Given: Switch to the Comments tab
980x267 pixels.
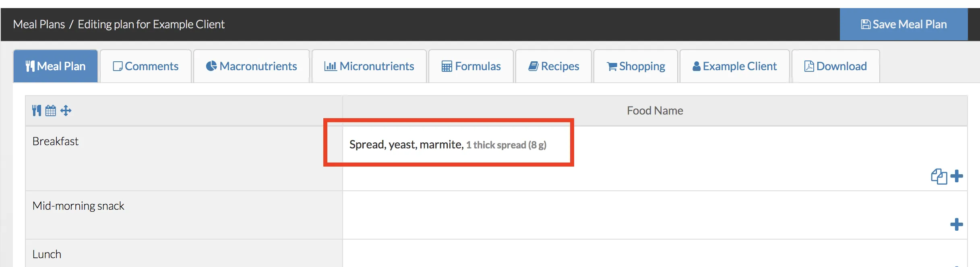Looking at the screenshot, I should 146,66.
